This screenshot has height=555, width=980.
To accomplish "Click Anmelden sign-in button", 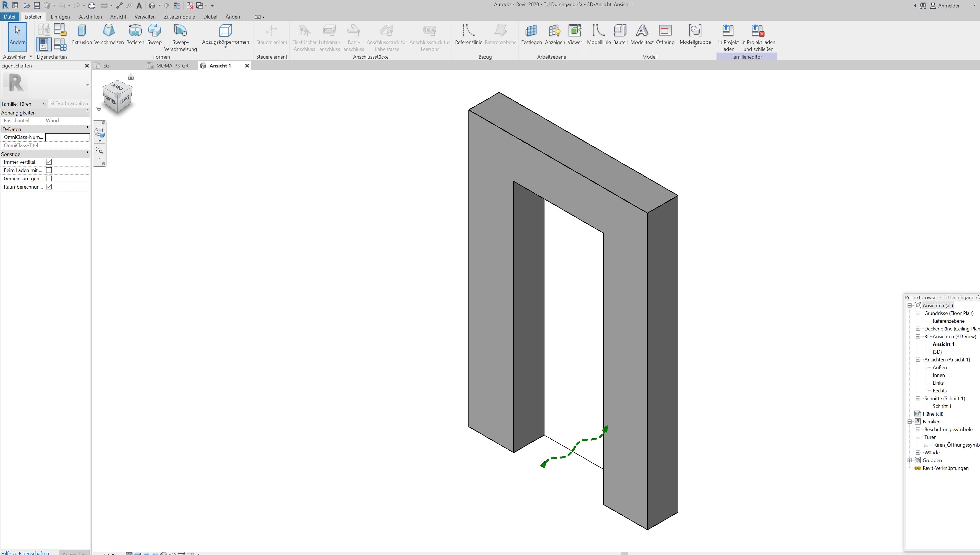I will (945, 6).
